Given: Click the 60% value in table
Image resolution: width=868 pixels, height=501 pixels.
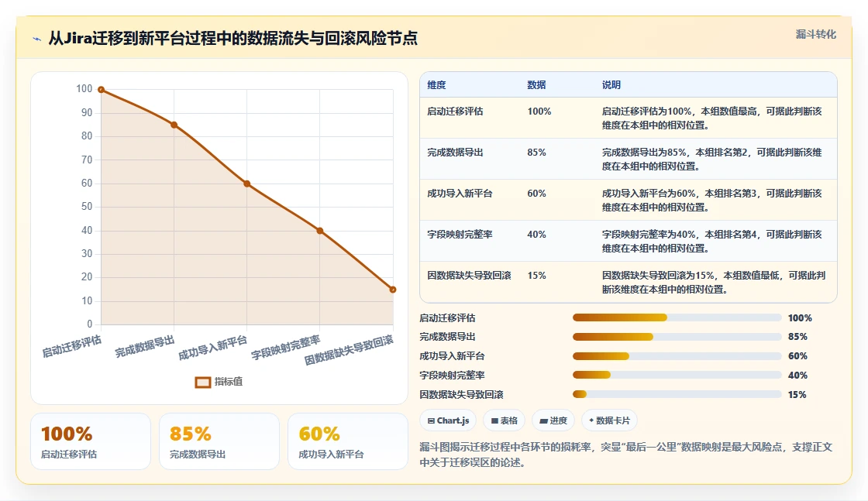Looking at the screenshot, I should coord(536,193).
